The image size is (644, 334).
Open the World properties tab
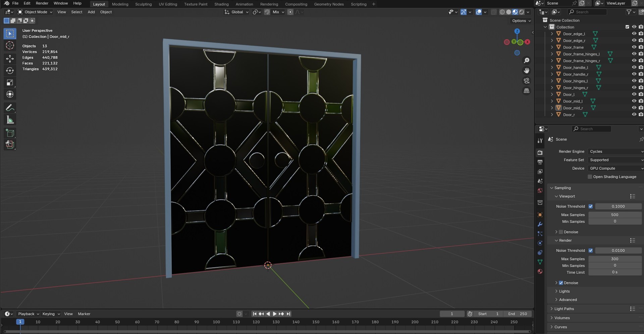[x=540, y=190]
